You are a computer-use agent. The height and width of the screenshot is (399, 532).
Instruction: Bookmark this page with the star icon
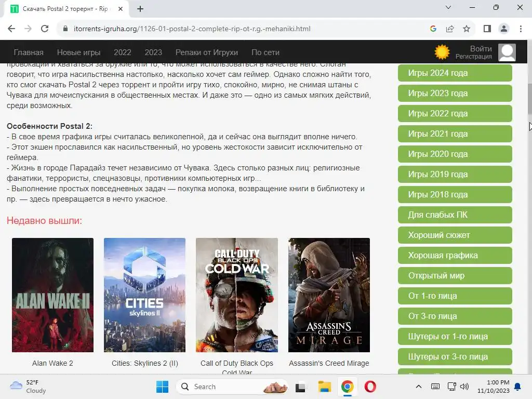[x=467, y=29]
